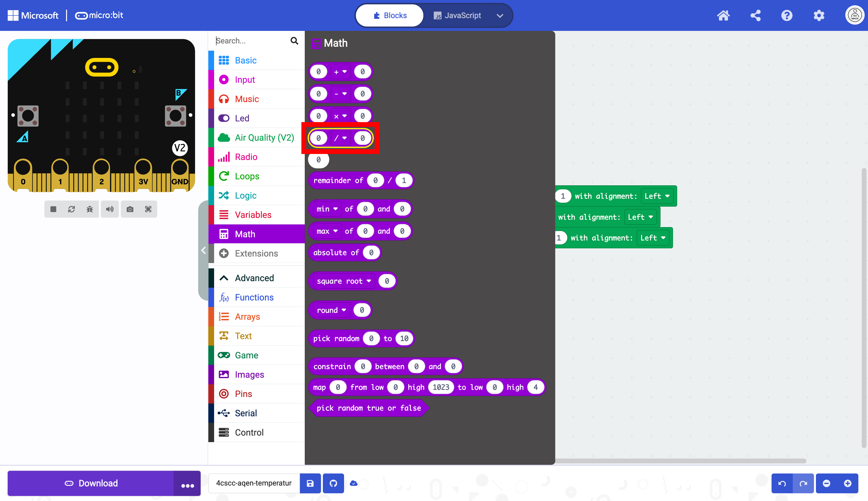868x501 pixels.
Task: Open the Game category
Action: click(x=257, y=355)
